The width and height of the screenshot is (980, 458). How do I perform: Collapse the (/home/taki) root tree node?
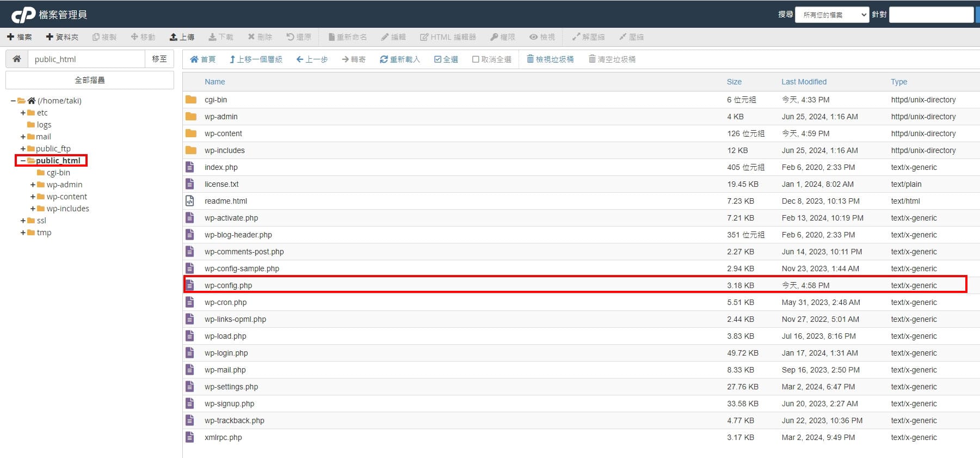click(x=13, y=101)
